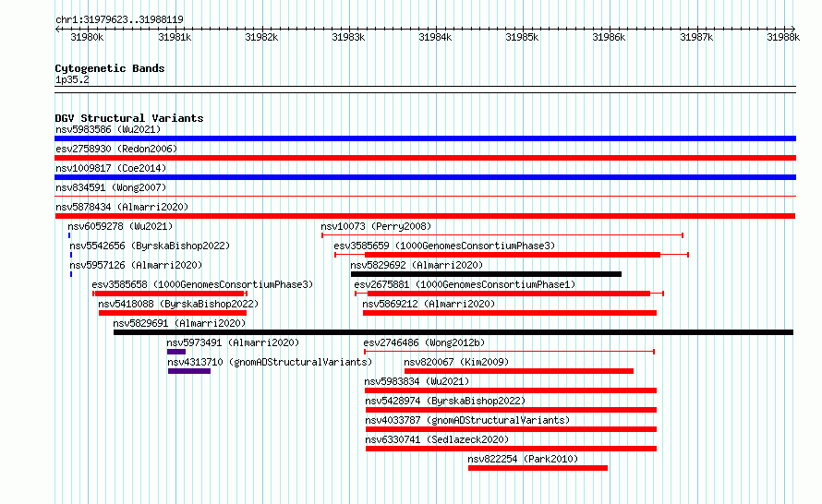Click purple bar under nsv4313710
The height and width of the screenshot is (504, 822).
coord(189,371)
